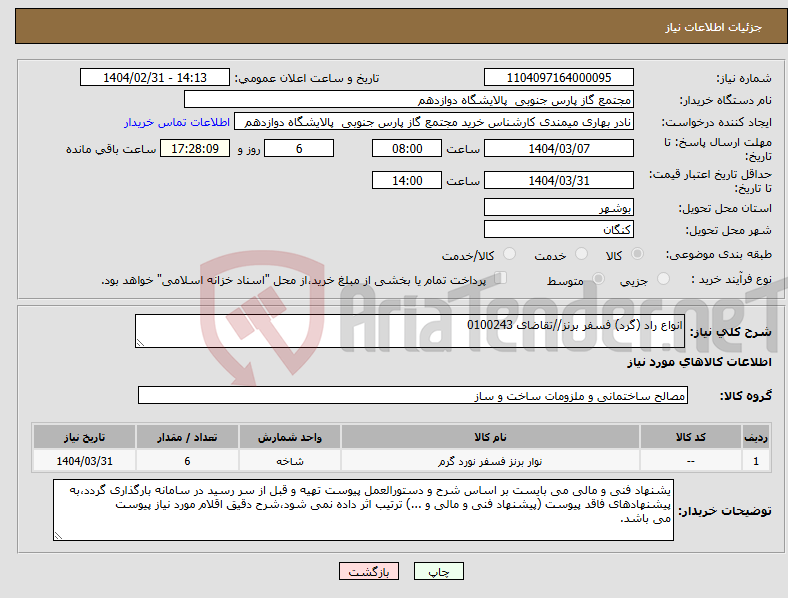788x598 pixels.
Task: Click the کد کالا column header
Action: (x=691, y=437)
